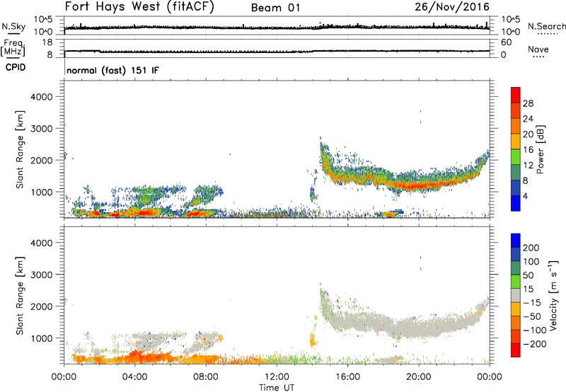
Task: Click the 'N.Search' legend label
Action: coord(546,26)
